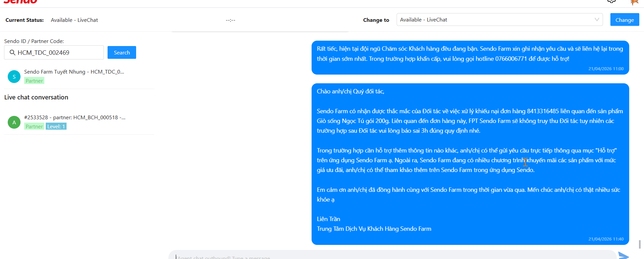Click the magnifier icon in partner code field
644x259 pixels.
[12, 52]
